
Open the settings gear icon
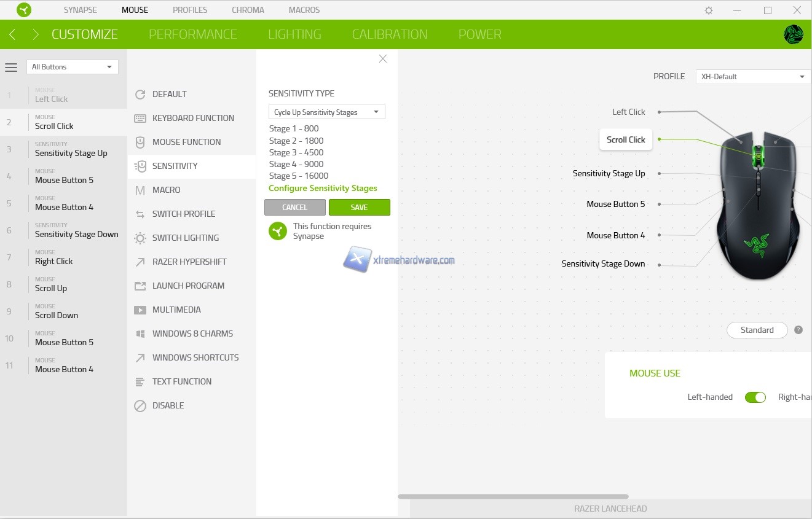point(709,10)
